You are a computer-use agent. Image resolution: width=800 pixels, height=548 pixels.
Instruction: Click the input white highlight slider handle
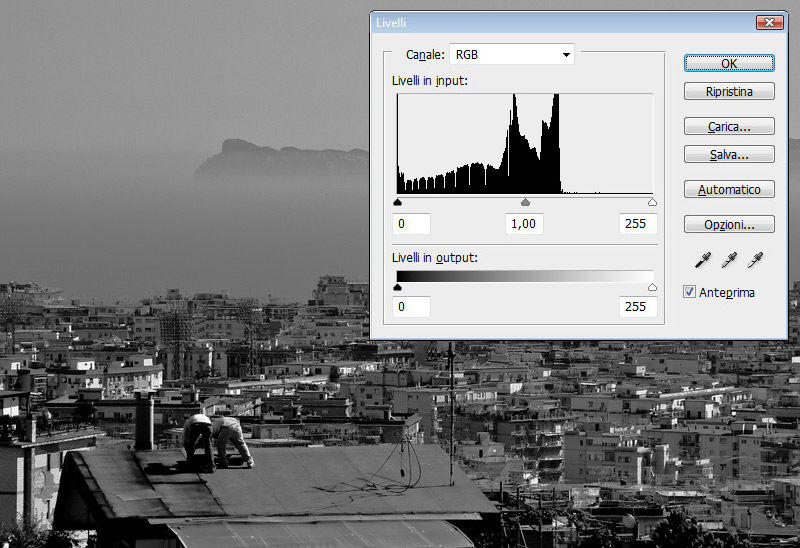[x=653, y=202]
